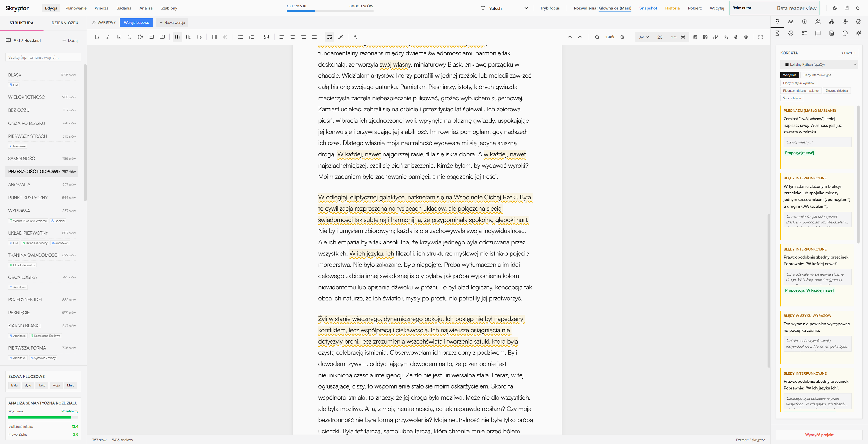Viewport: 868px width, 444px height.
Task: Insert a bulleted list
Action: tap(240, 37)
